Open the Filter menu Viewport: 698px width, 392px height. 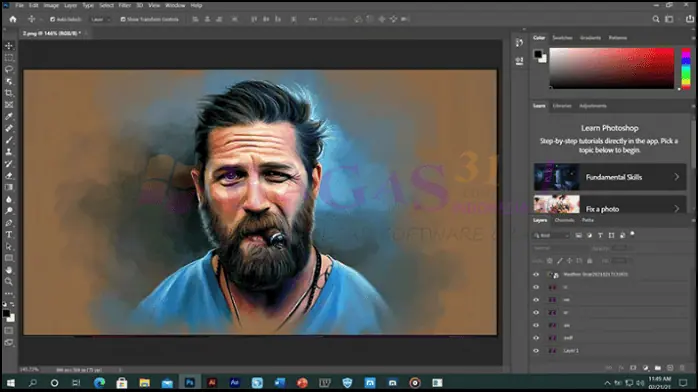point(125,5)
